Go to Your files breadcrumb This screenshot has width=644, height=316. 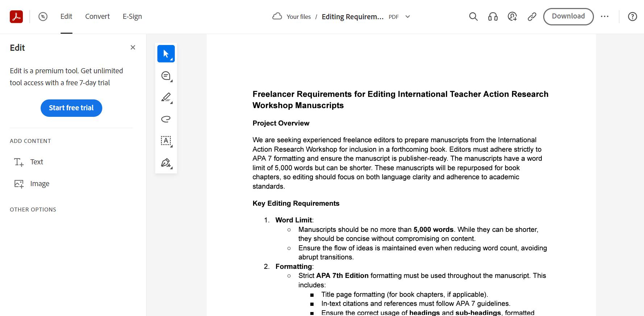point(299,17)
